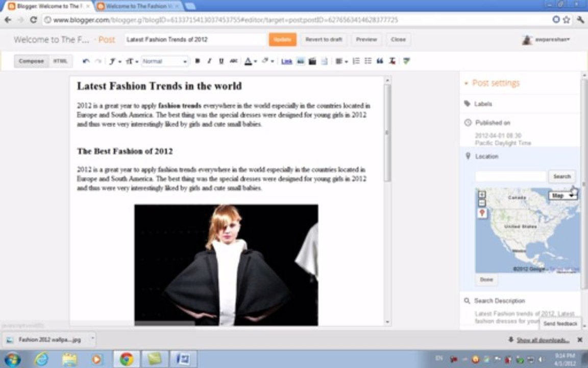Open the Published on setting

point(487,123)
